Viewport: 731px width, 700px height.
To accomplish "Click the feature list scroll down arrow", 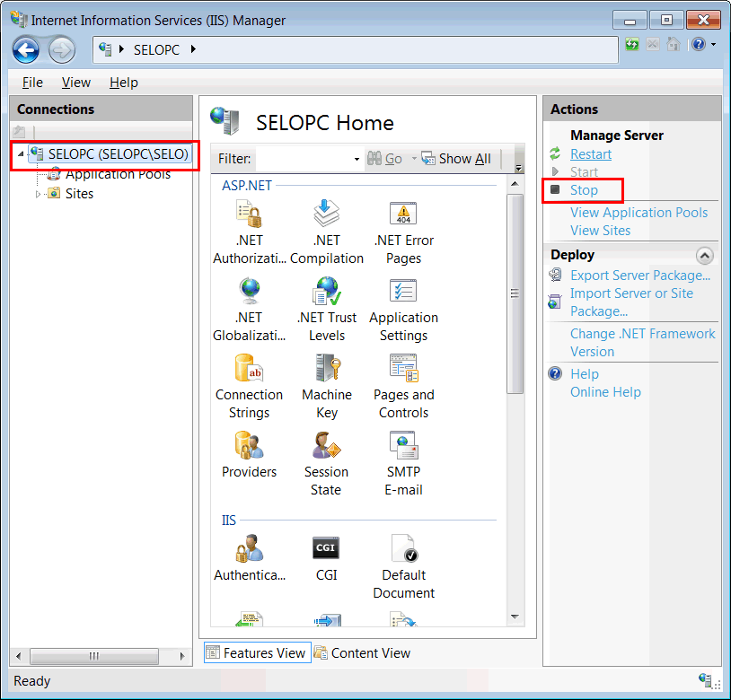I will 515,617.
